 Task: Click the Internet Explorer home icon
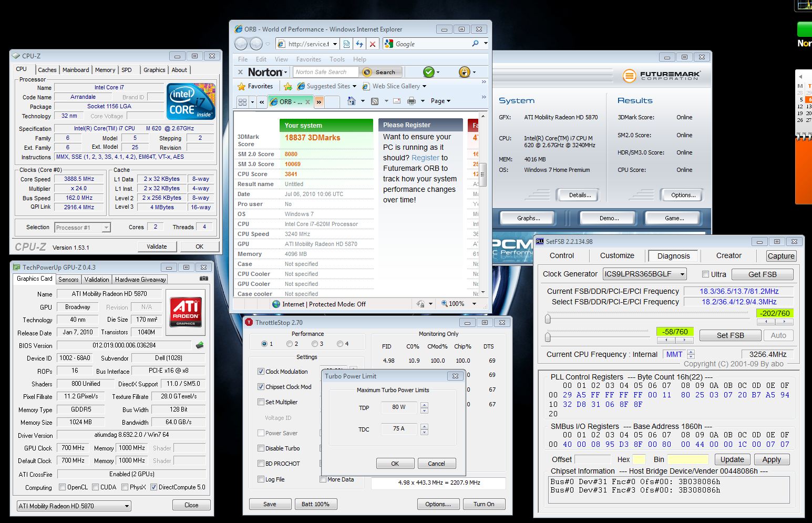coord(351,101)
